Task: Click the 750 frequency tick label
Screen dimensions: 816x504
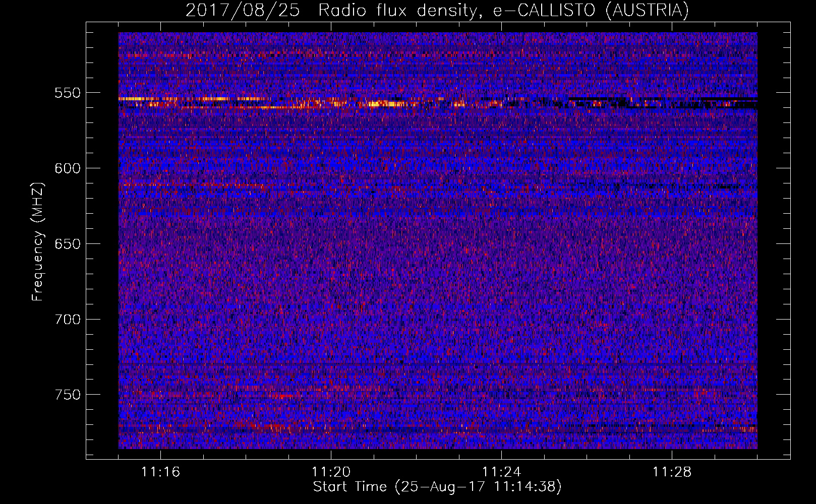Action: (68, 395)
